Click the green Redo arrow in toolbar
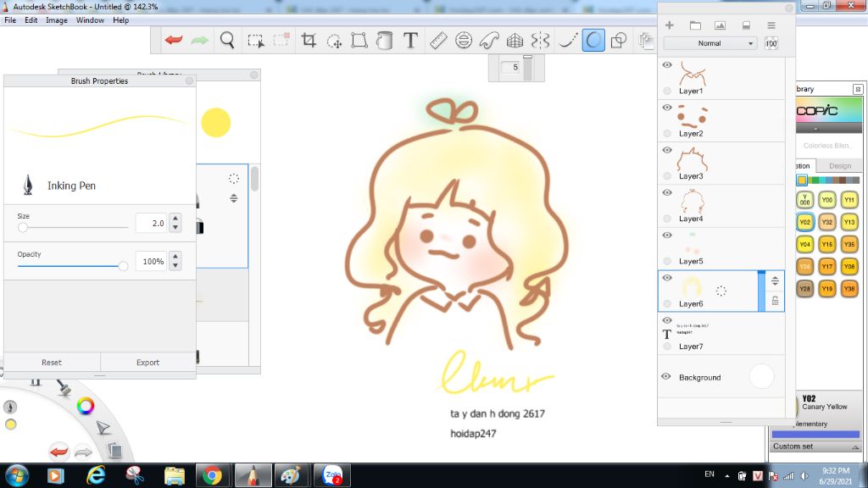Screen dimensions: 868x488 pos(200,40)
